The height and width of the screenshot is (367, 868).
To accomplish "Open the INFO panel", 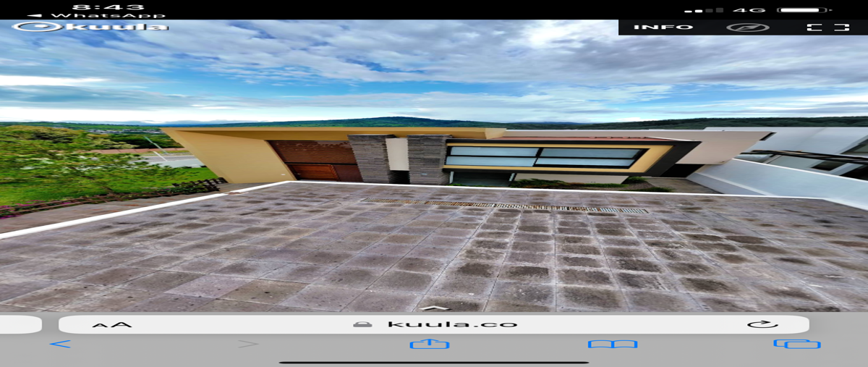I will (x=663, y=28).
